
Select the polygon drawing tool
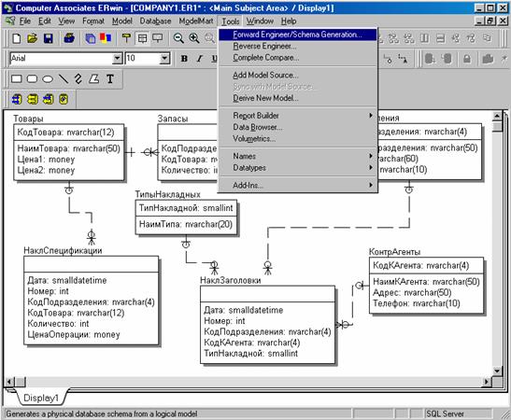(94, 78)
